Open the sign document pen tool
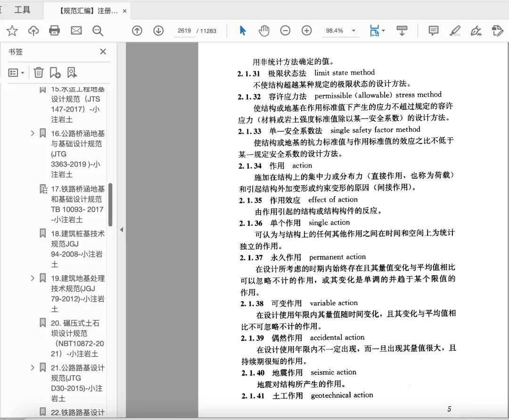509x420 pixels. (x=476, y=31)
